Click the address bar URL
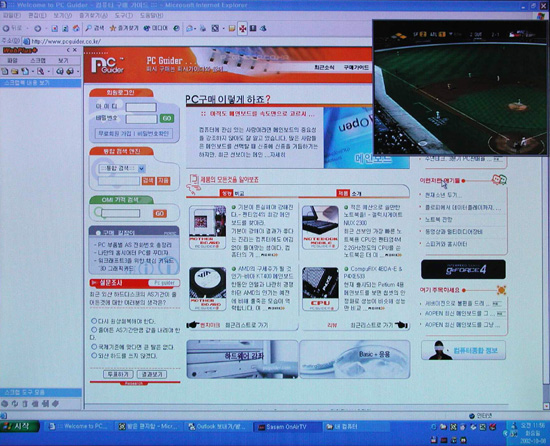Screen dimensions: 550x446 point(66,41)
